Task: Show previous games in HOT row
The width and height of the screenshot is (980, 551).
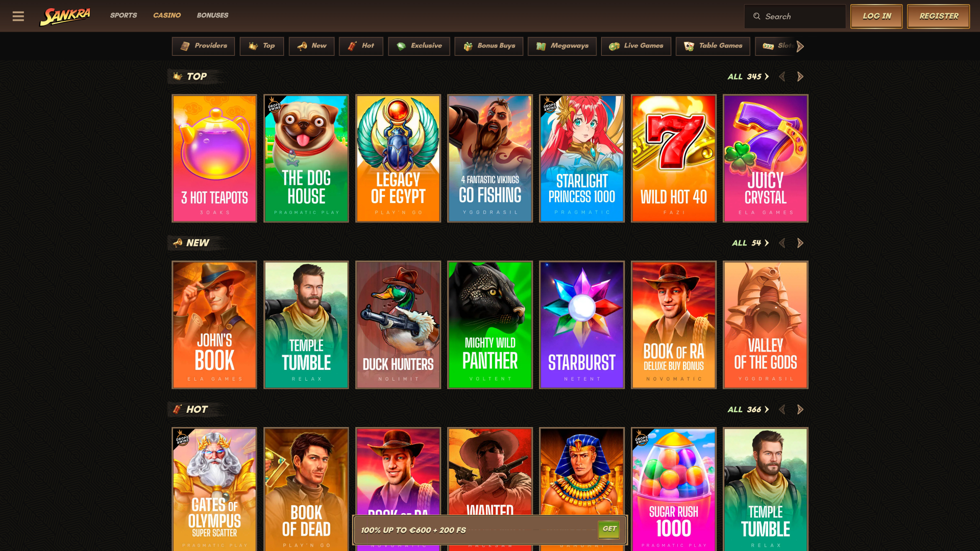Action: point(782,409)
